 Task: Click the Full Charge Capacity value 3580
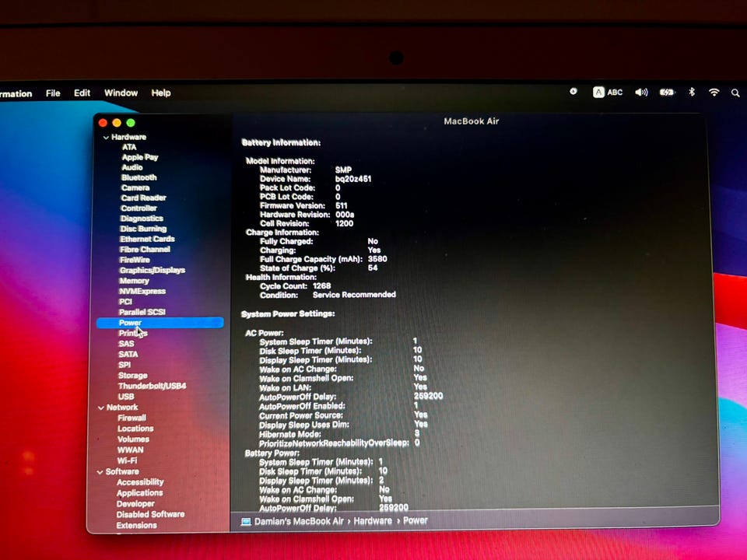pos(377,259)
